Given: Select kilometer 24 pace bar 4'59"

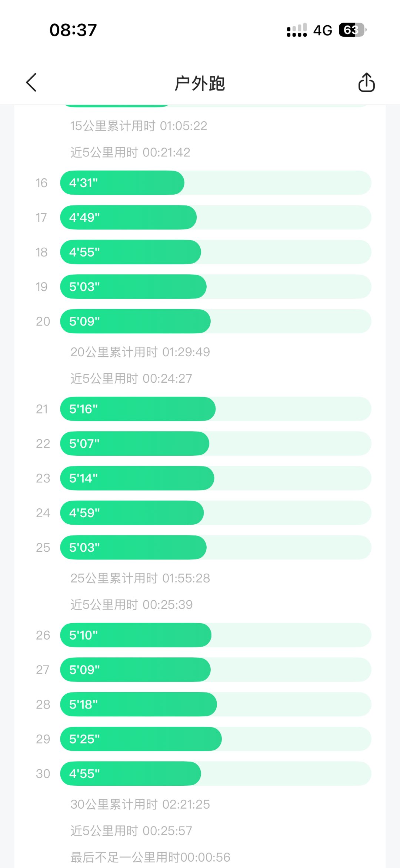Looking at the screenshot, I should pos(132,513).
